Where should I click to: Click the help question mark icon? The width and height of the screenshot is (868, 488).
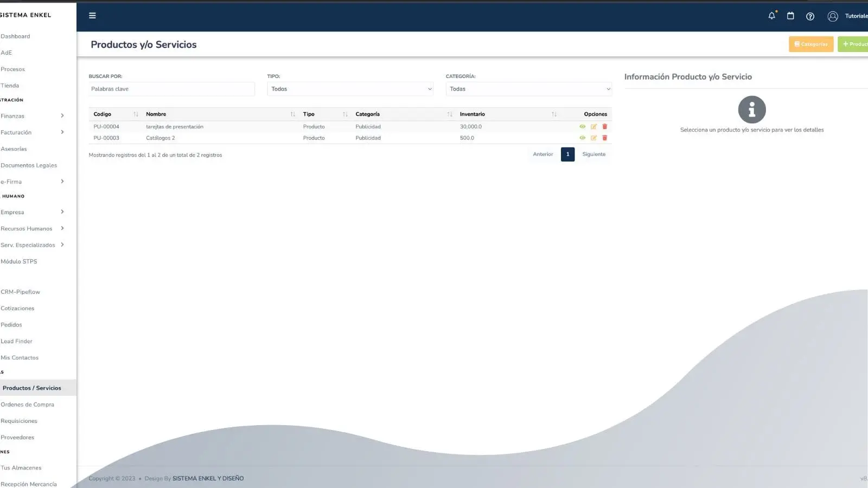(810, 16)
